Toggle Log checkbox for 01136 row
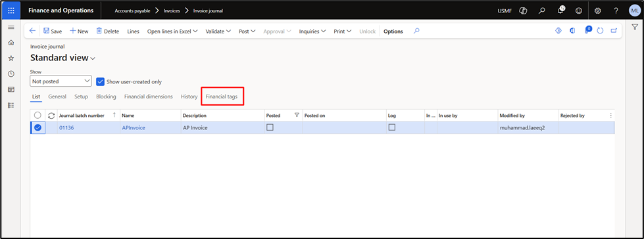This screenshot has height=239, width=644. [x=392, y=127]
